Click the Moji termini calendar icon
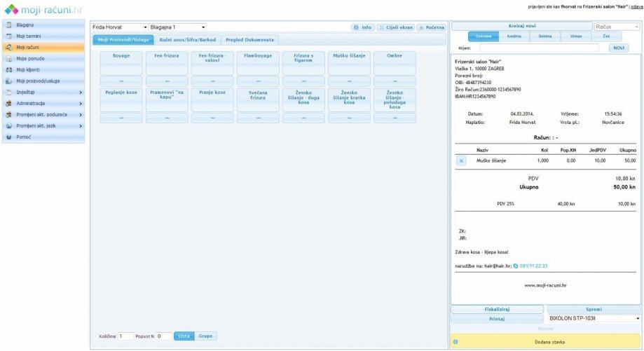The width and height of the screenshot is (644, 351). 9,36
